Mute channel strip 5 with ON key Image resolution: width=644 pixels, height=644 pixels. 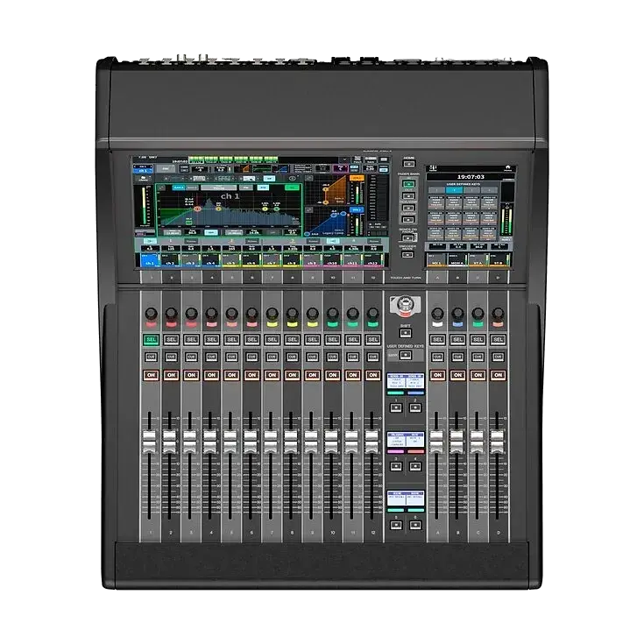tap(231, 375)
